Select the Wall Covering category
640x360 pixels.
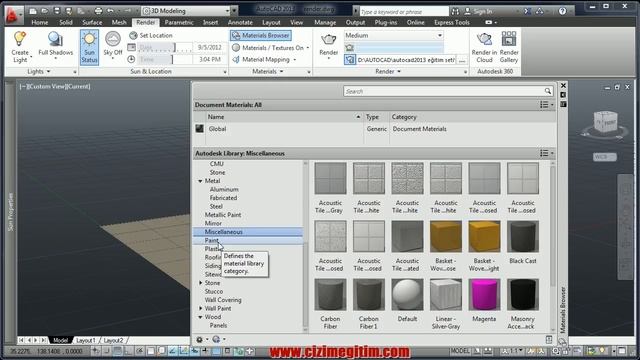tap(223, 300)
